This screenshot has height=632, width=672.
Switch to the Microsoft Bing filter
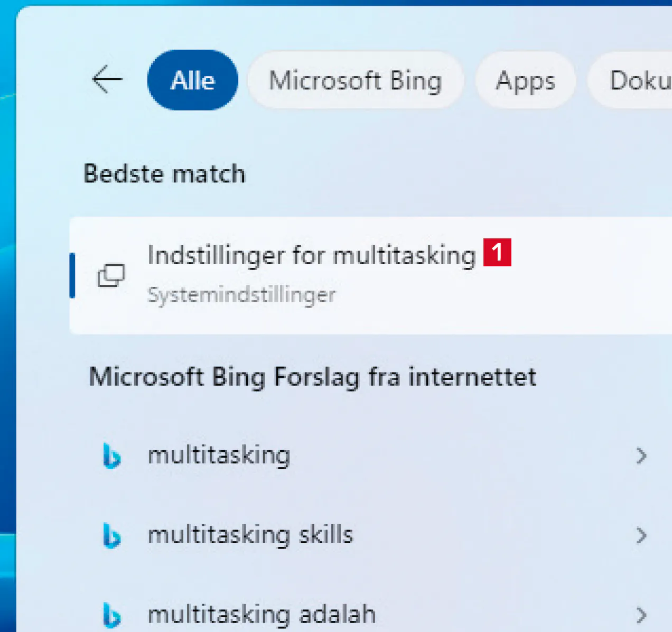pos(355,80)
